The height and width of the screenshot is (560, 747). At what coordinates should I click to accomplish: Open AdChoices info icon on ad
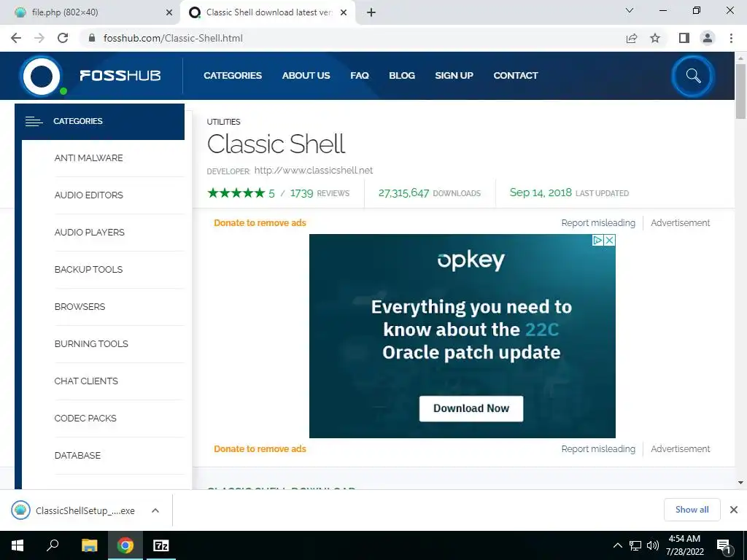click(597, 240)
